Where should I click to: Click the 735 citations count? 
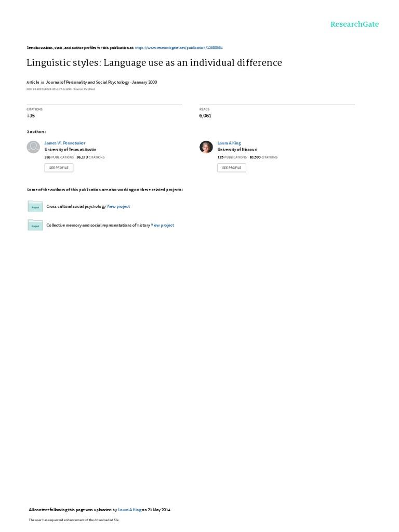pos(31,116)
